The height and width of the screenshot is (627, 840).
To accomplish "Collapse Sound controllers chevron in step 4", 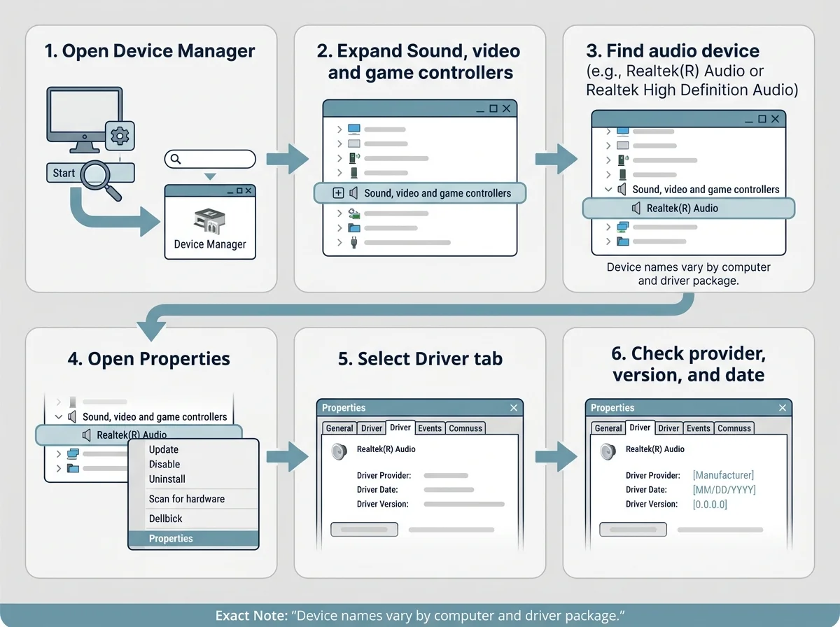I will coord(59,416).
